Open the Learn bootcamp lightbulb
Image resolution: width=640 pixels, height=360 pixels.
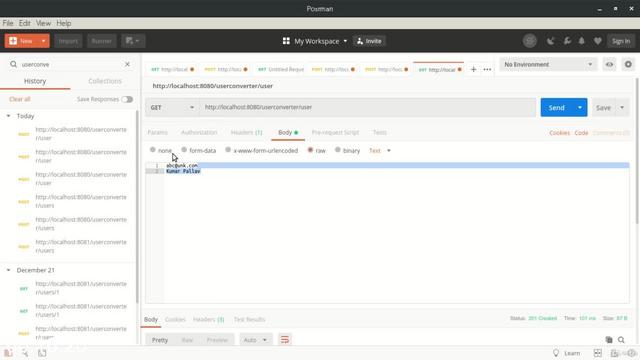click(x=556, y=353)
